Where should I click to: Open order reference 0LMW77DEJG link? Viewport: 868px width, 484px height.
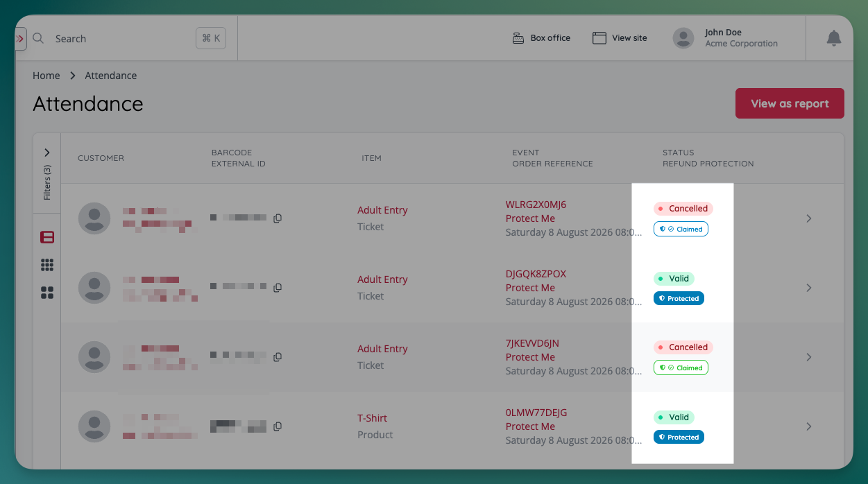pyautogui.click(x=536, y=413)
